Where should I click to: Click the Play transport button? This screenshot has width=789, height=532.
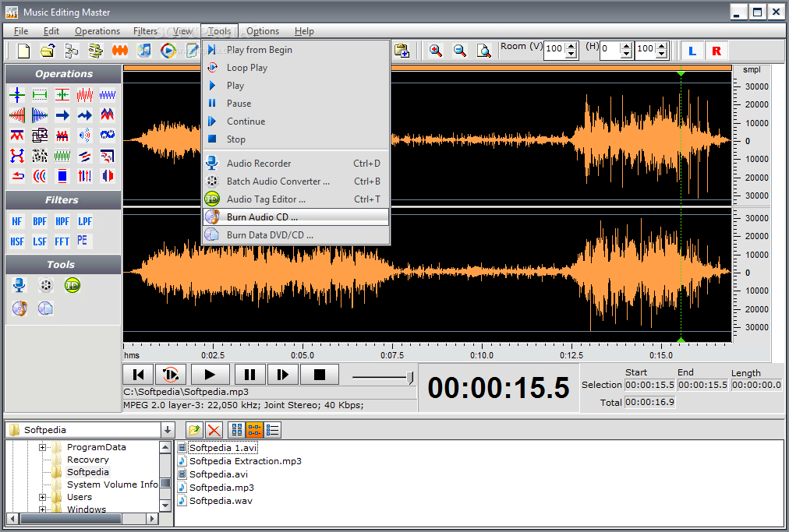pos(209,375)
